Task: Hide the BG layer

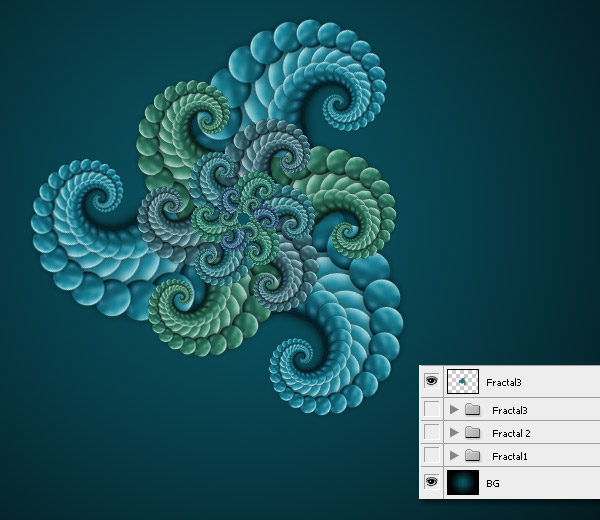Action: pos(432,482)
